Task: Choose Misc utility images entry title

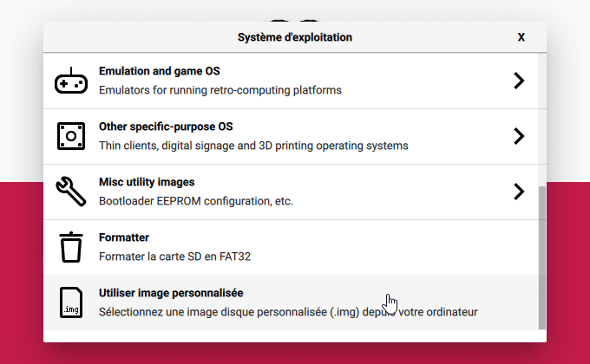Action: pos(147,182)
